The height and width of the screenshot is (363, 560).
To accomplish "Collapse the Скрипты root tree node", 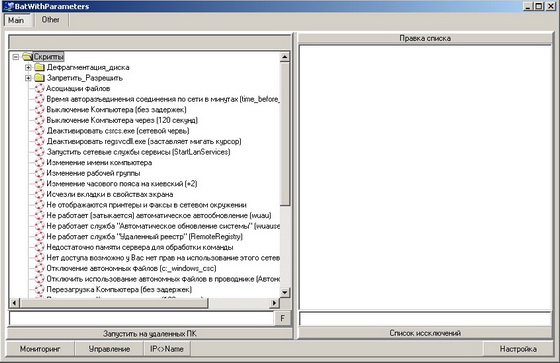I will tap(15, 57).
